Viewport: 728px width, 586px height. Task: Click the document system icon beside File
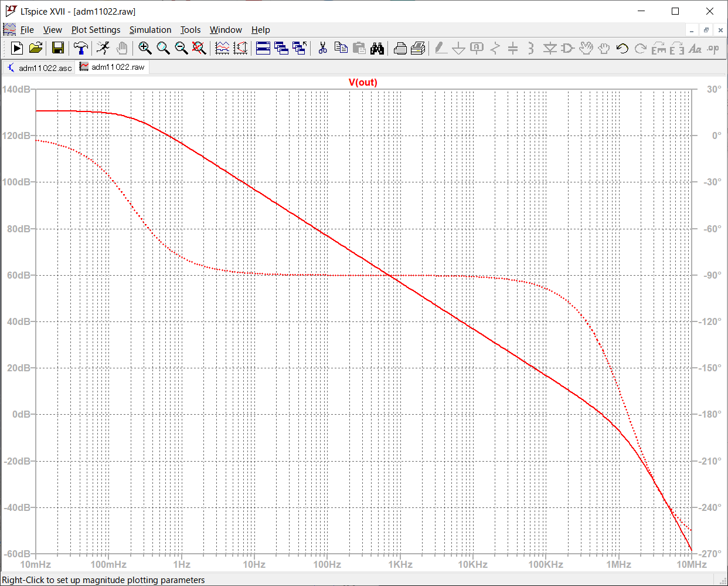[9, 29]
